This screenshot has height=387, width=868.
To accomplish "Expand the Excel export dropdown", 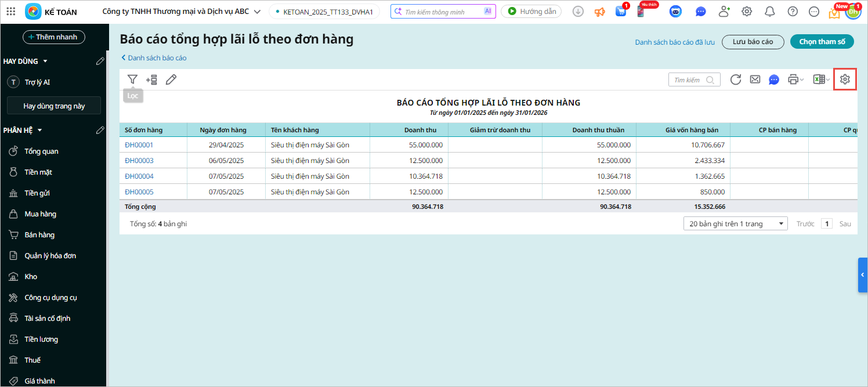I will pos(828,80).
